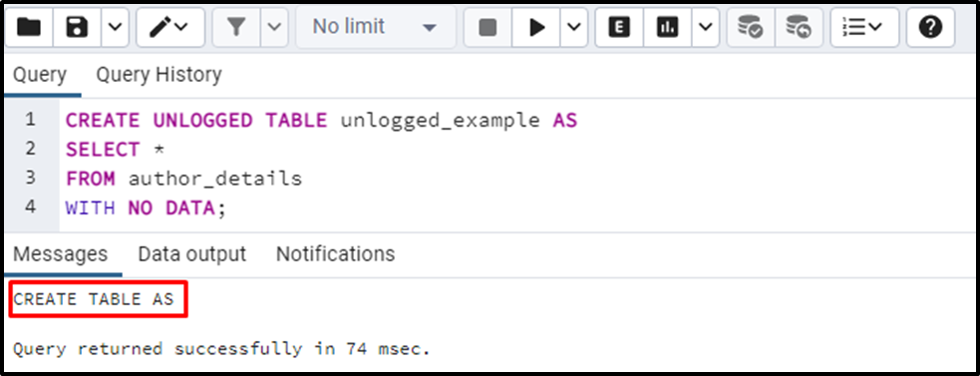
Task: Expand the filter options arrow
Action: [274, 27]
